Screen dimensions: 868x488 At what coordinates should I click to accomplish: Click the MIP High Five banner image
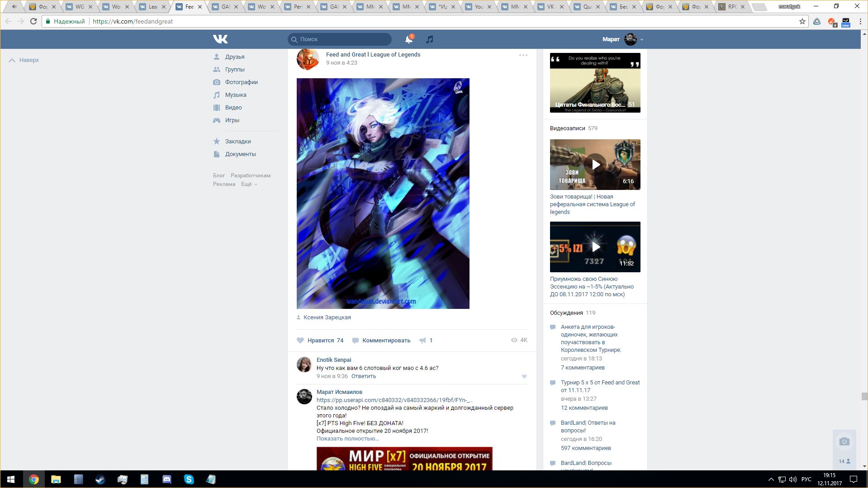[x=404, y=459]
